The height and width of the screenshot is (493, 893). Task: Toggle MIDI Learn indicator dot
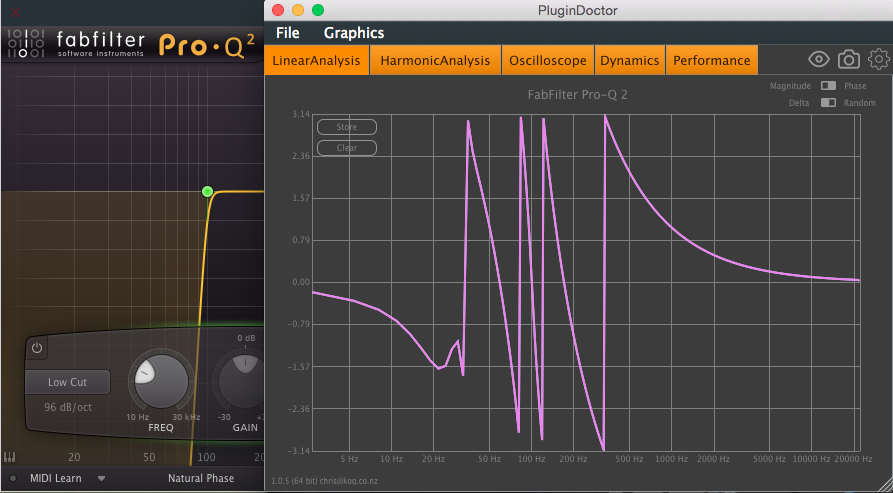pos(14,479)
